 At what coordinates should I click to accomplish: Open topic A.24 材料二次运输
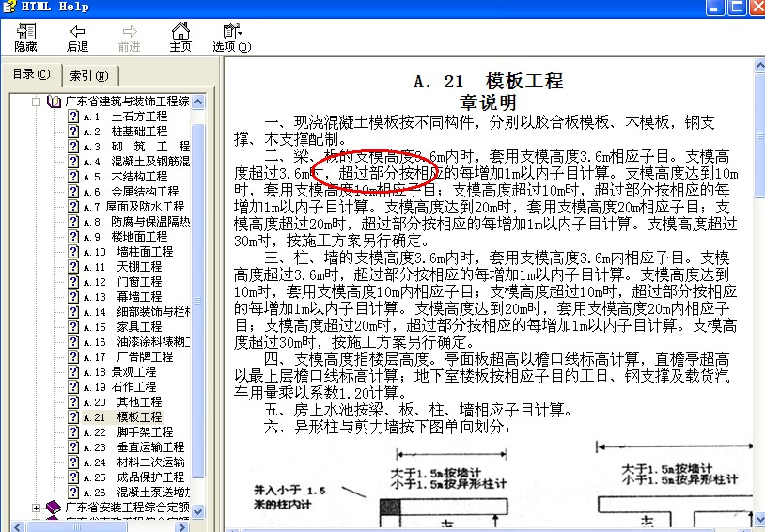coord(133,462)
